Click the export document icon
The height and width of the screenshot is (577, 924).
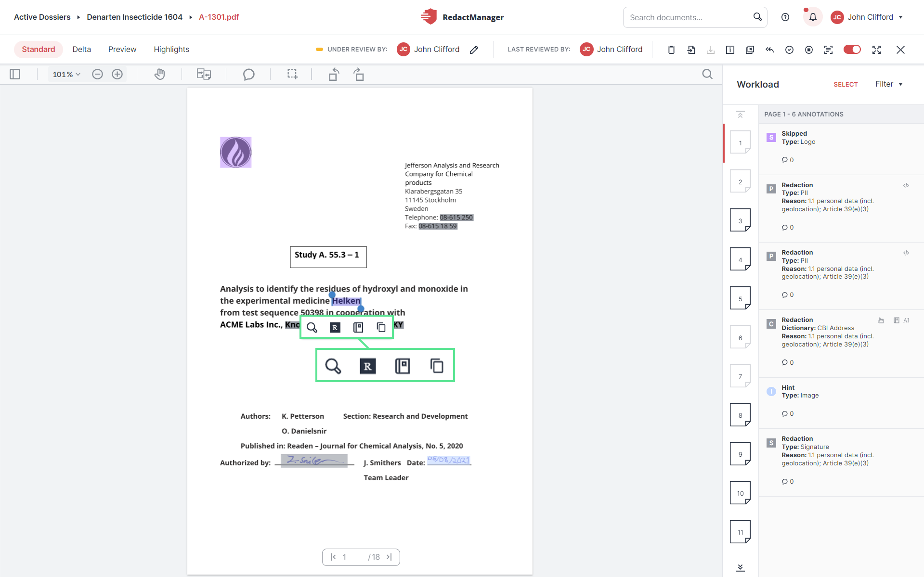(x=691, y=50)
